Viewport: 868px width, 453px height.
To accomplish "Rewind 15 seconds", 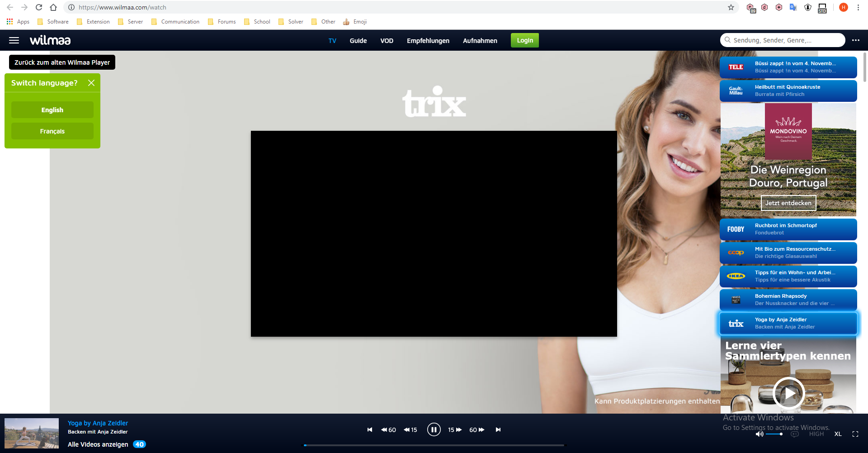I will click(410, 429).
